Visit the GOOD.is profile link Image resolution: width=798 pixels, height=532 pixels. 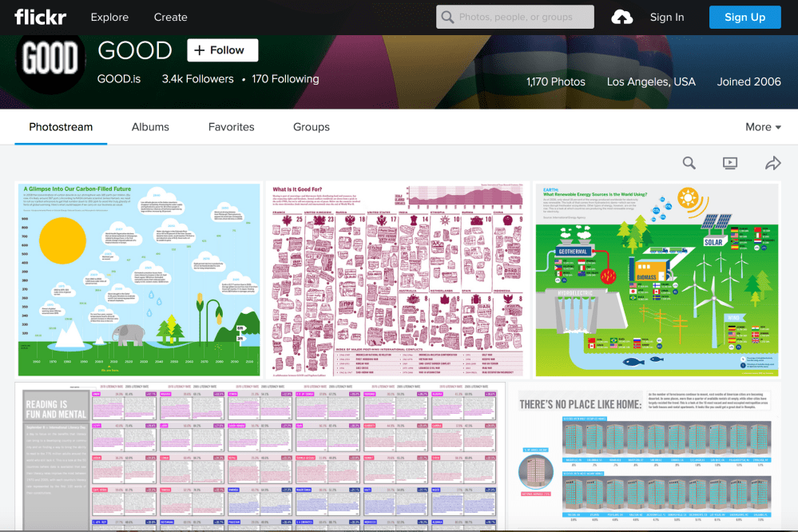pos(120,79)
